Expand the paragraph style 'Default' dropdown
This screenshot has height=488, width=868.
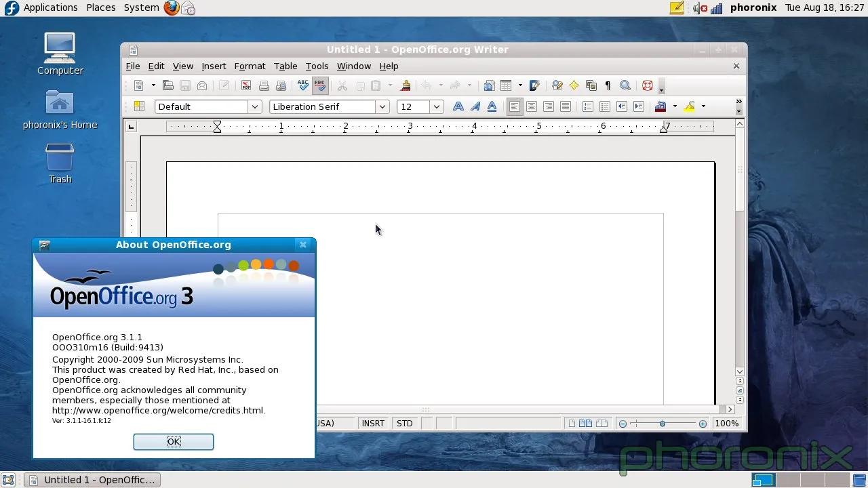pos(255,106)
